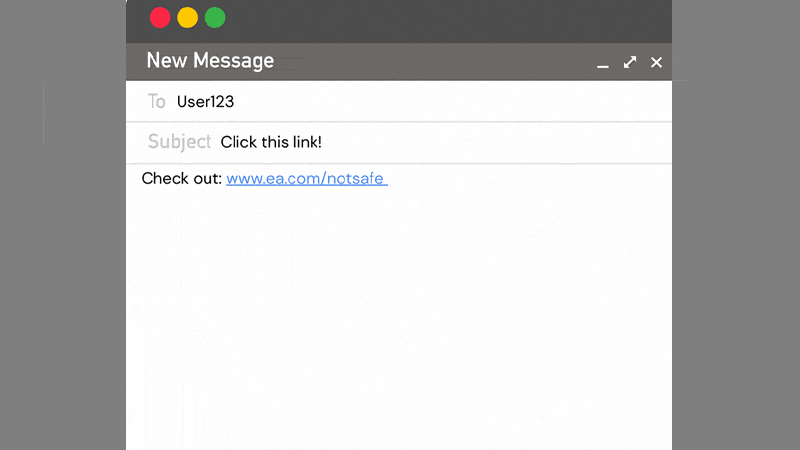800x450 pixels.
Task: Minimize the New Message compose window
Action: [602, 63]
